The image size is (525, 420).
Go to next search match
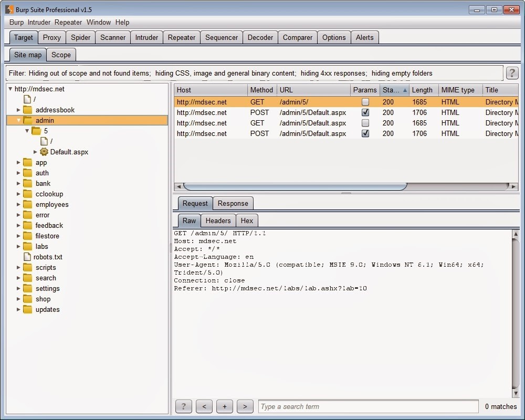tap(245, 406)
